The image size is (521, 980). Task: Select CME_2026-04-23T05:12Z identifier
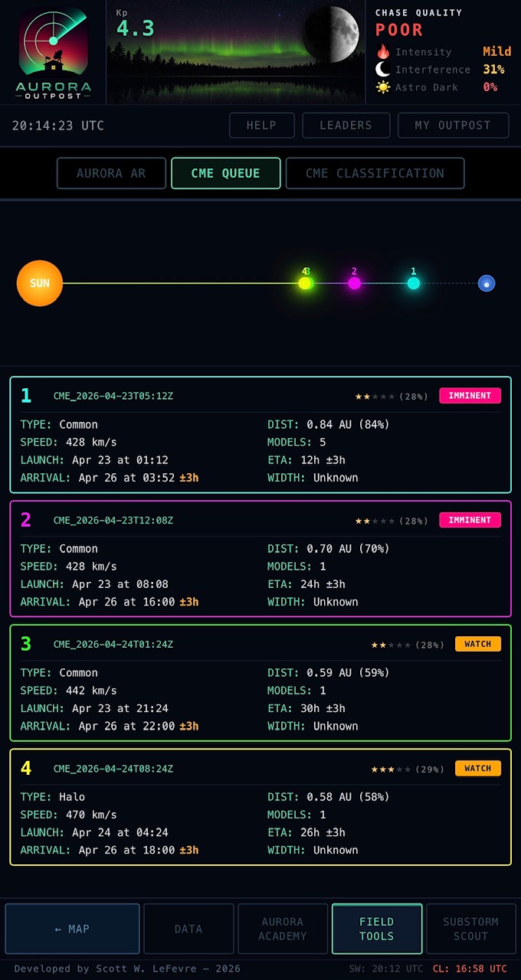coord(113,396)
